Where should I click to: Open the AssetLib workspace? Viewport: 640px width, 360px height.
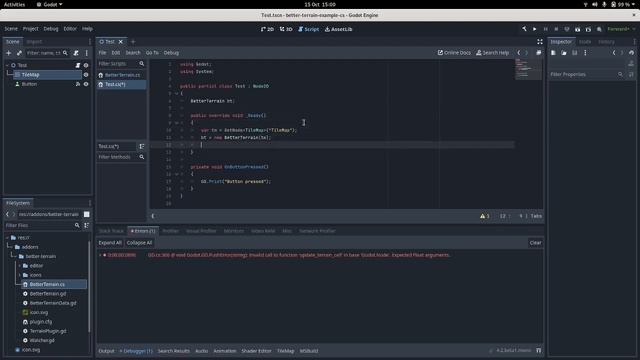tap(338, 29)
